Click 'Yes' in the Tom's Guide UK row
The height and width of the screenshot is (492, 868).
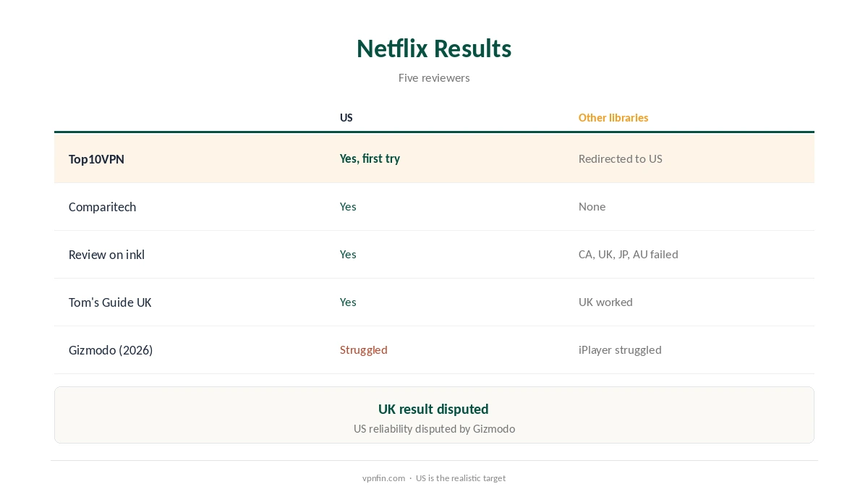pyautogui.click(x=348, y=302)
